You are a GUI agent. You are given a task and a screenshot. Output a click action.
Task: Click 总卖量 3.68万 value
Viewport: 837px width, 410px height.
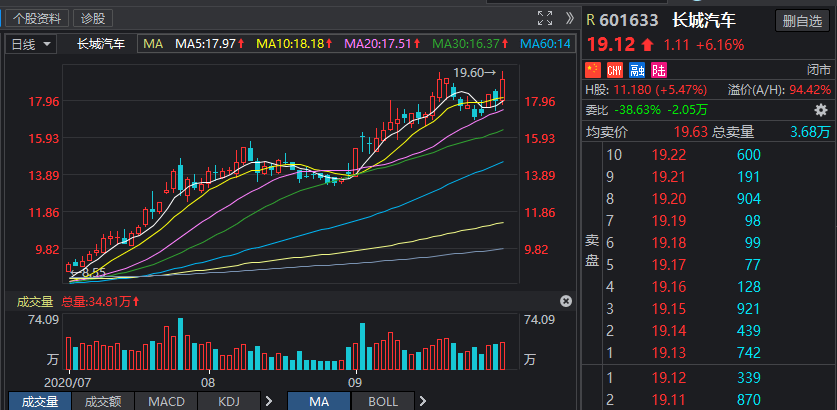(810, 131)
